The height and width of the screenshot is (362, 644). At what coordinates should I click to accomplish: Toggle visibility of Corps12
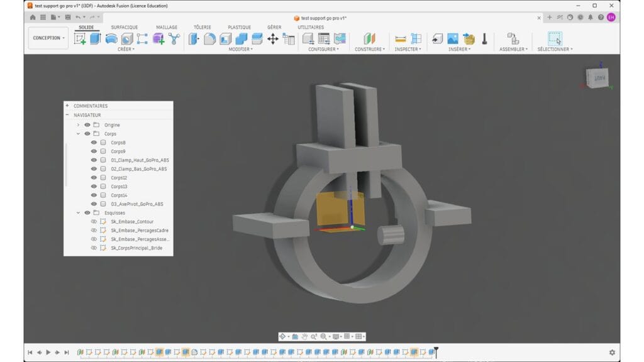coord(94,177)
